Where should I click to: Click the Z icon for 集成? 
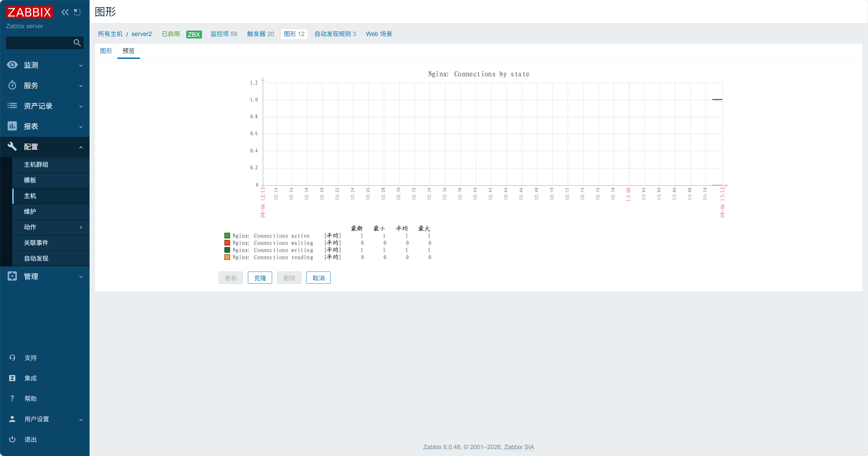(x=12, y=378)
